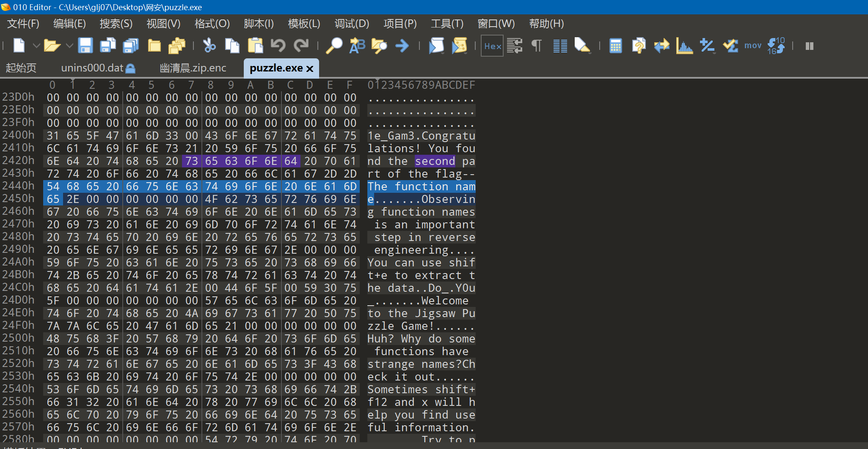
Task: Open the Find magnifying glass tool
Action: tap(334, 46)
